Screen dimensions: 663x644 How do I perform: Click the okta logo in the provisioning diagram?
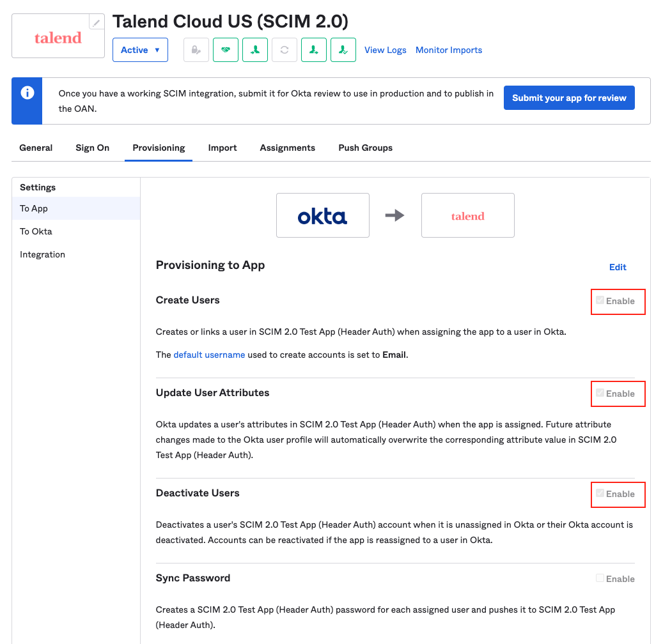click(x=322, y=215)
